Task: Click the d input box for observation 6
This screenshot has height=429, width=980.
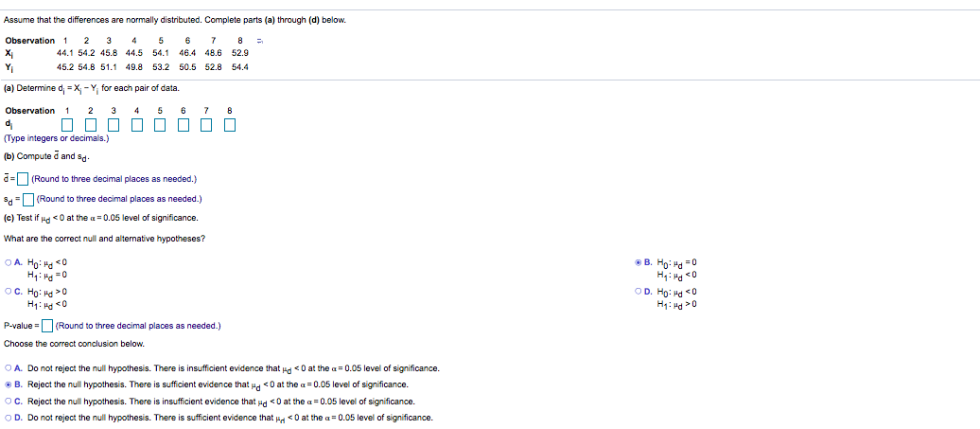Action: pos(184,126)
